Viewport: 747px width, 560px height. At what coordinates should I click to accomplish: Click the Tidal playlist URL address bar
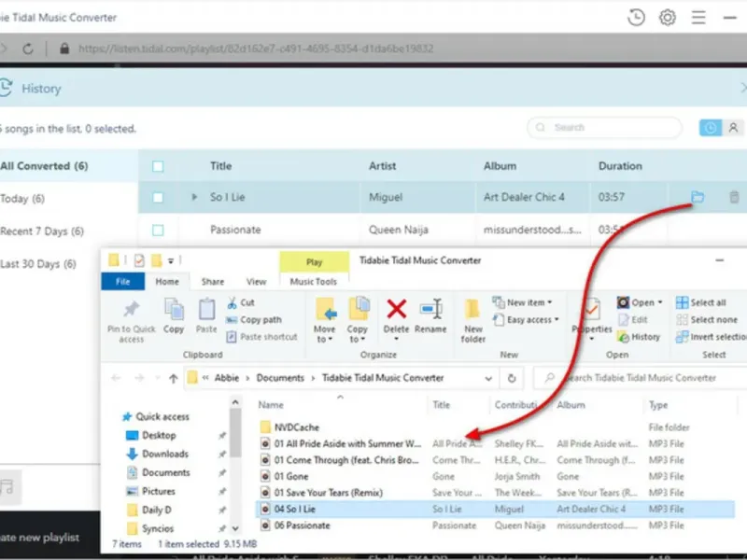click(x=256, y=49)
